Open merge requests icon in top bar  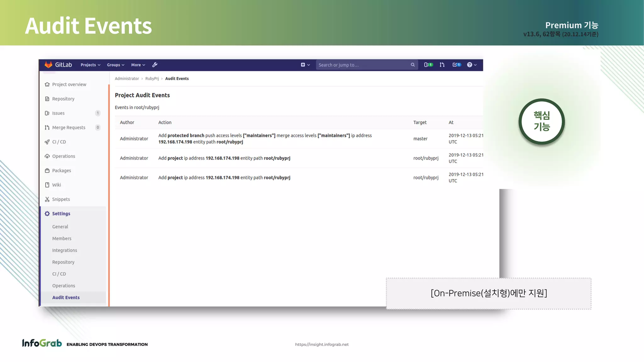(x=442, y=65)
